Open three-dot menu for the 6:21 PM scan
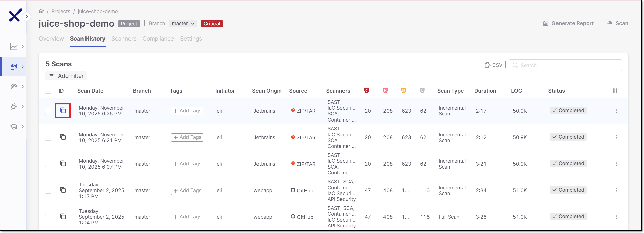Screen dimensions: 644x233 (x=617, y=137)
